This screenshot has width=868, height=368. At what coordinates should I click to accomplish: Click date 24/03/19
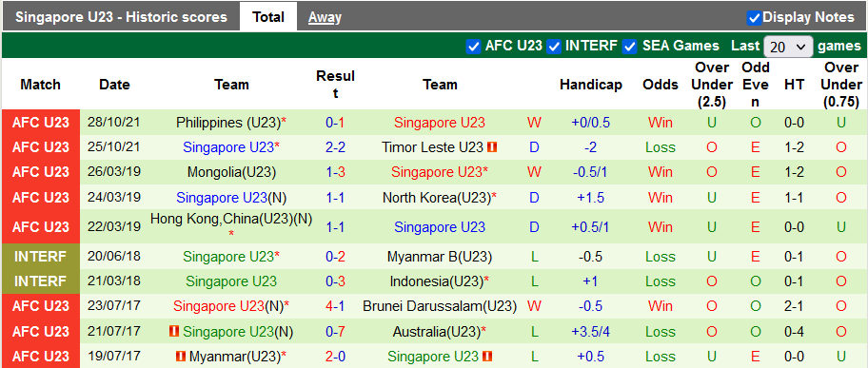coord(113,197)
